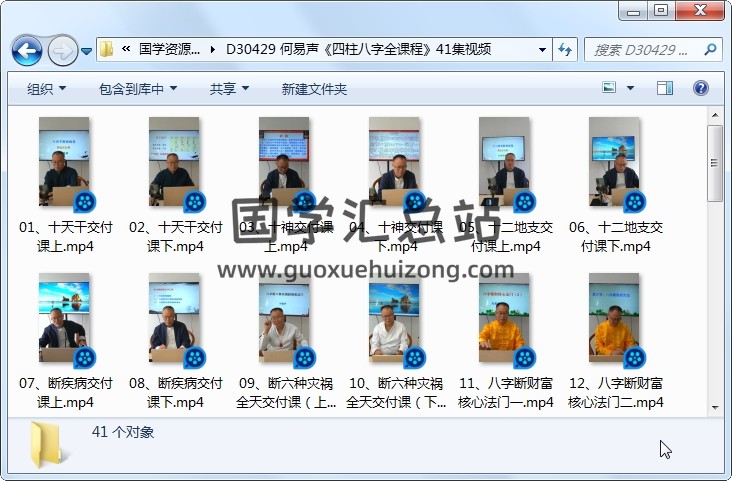Click file name 01、十天干交付课上.mp4
The height and width of the screenshot is (481, 732).
click(x=66, y=237)
